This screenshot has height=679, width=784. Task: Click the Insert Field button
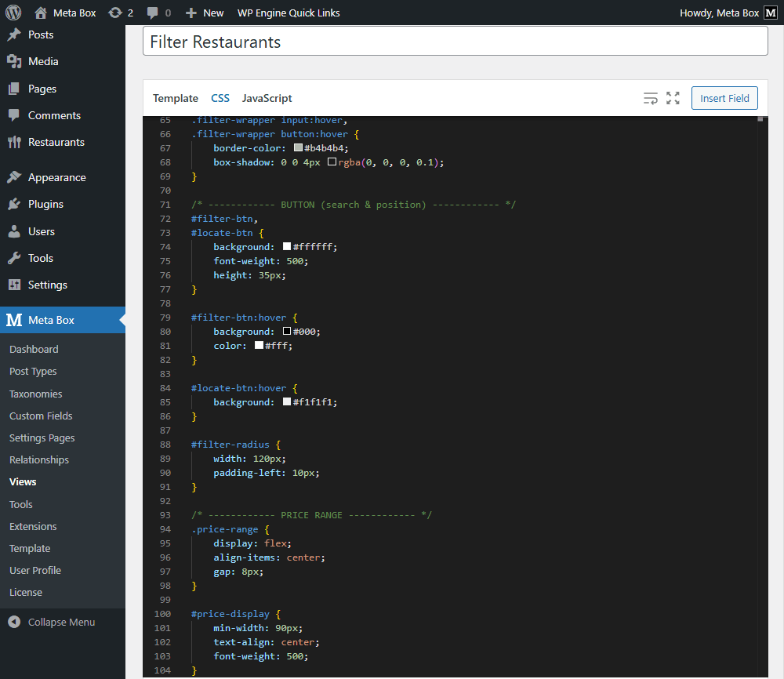724,98
